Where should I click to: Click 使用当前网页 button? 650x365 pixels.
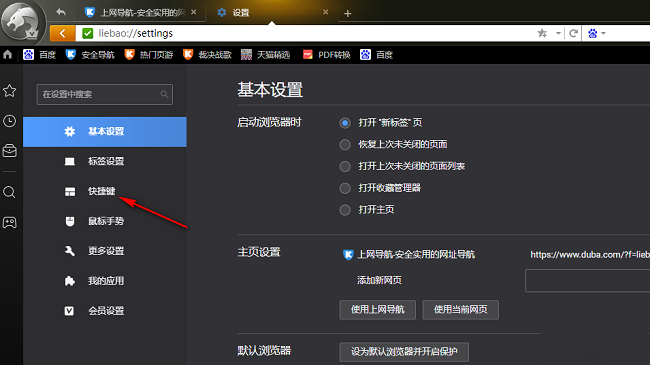coord(461,309)
